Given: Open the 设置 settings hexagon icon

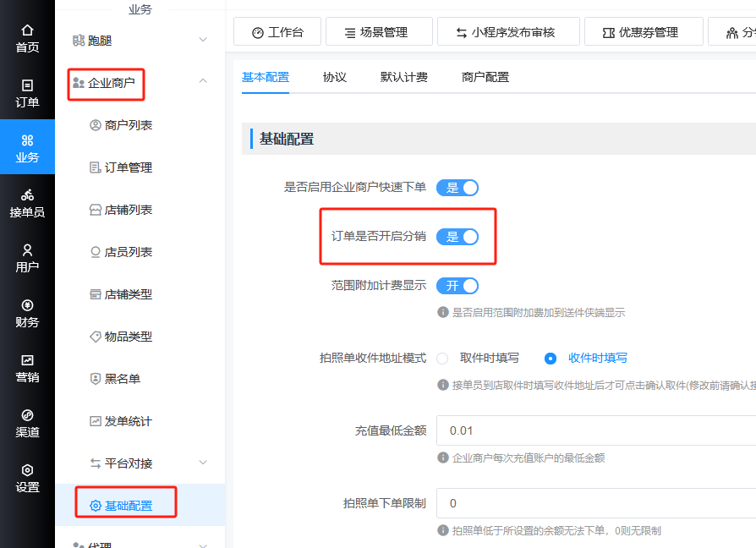Looking at the screenshot, I should click(x=27, y=470).
